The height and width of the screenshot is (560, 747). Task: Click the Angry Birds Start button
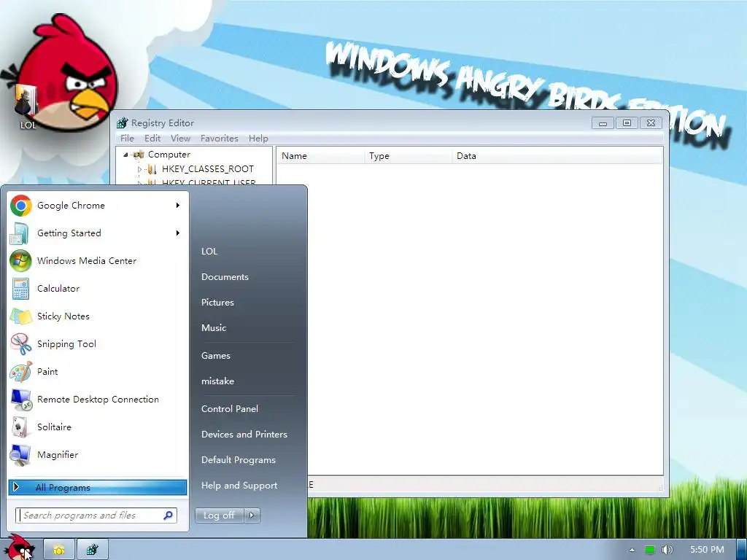coord(19,548)
